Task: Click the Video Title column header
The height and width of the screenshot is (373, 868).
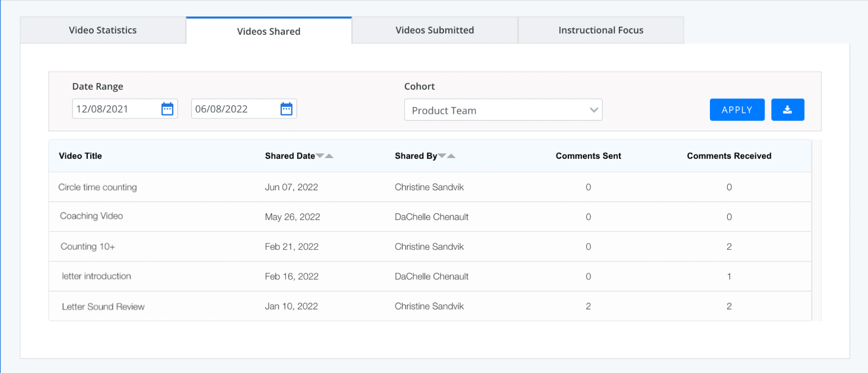Action: click(x=80, y=156)
